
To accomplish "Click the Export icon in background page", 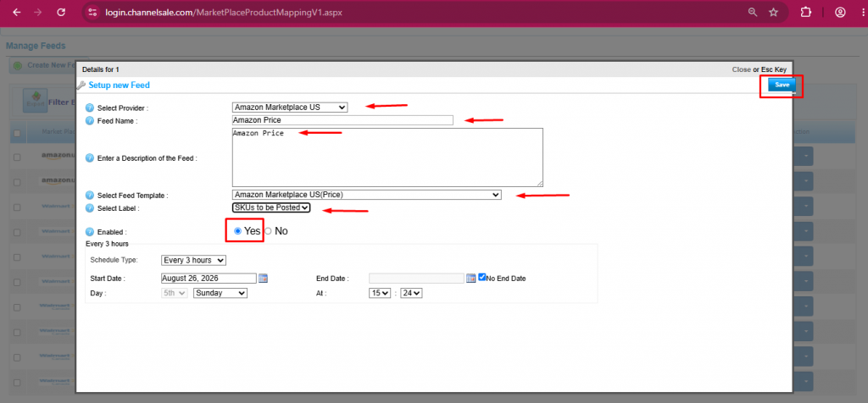I will tap(35, 101).
